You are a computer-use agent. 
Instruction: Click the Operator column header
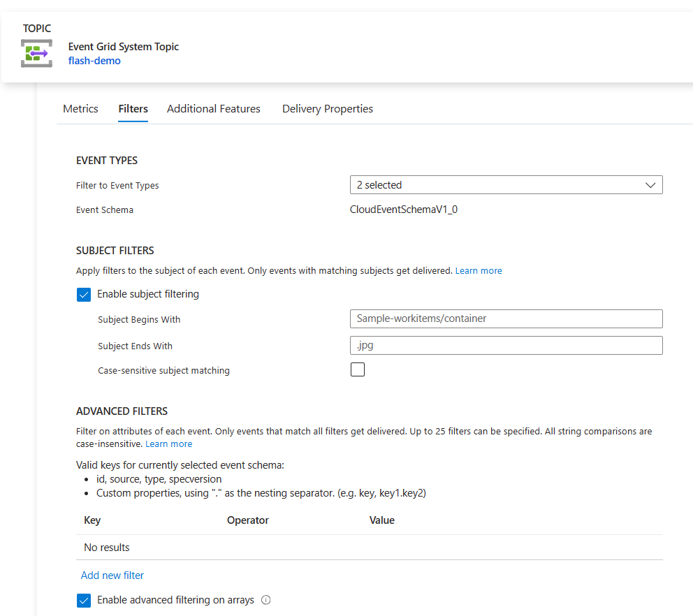coord(248,520)
